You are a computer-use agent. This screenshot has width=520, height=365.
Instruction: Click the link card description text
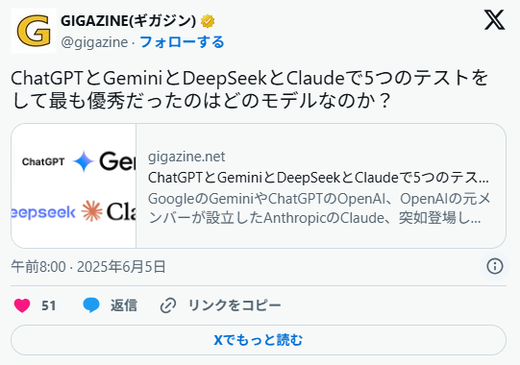point(319,209)
